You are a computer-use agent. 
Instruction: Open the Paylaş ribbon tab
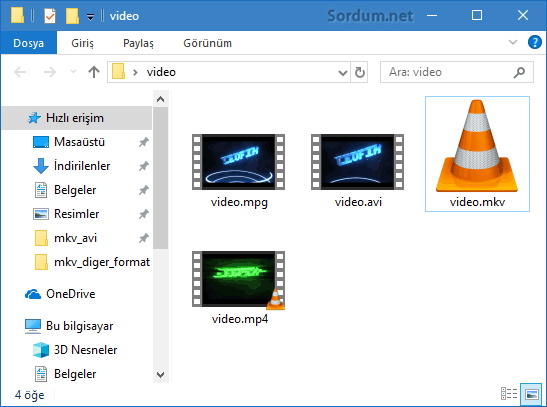click(x=138, y=43)
